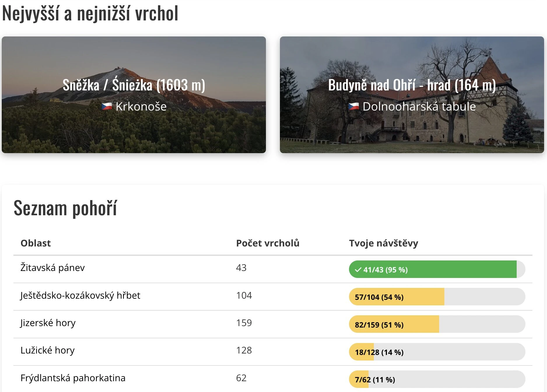Click the 41/43 green progress bar
547x392 pixels.
437,269
